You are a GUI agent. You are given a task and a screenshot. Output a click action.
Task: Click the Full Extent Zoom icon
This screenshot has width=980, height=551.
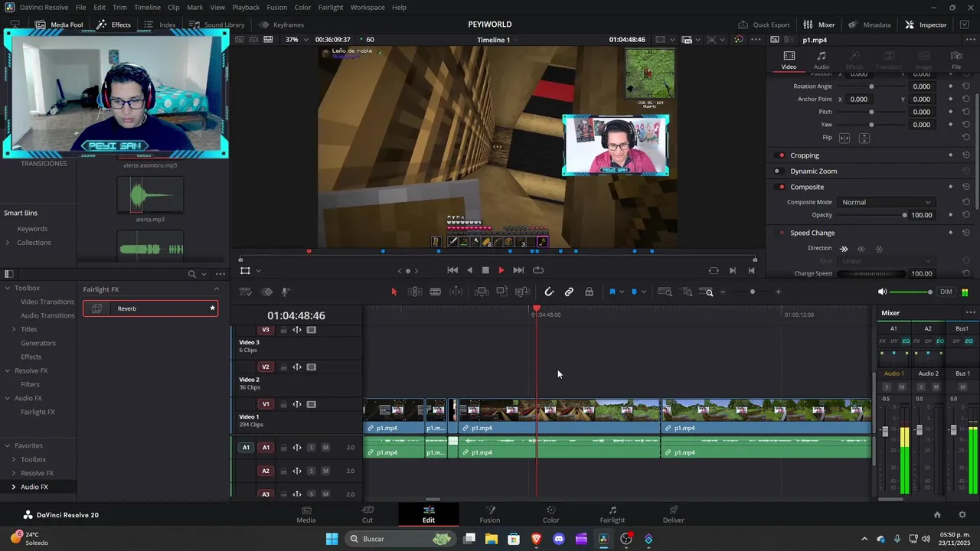665,292
